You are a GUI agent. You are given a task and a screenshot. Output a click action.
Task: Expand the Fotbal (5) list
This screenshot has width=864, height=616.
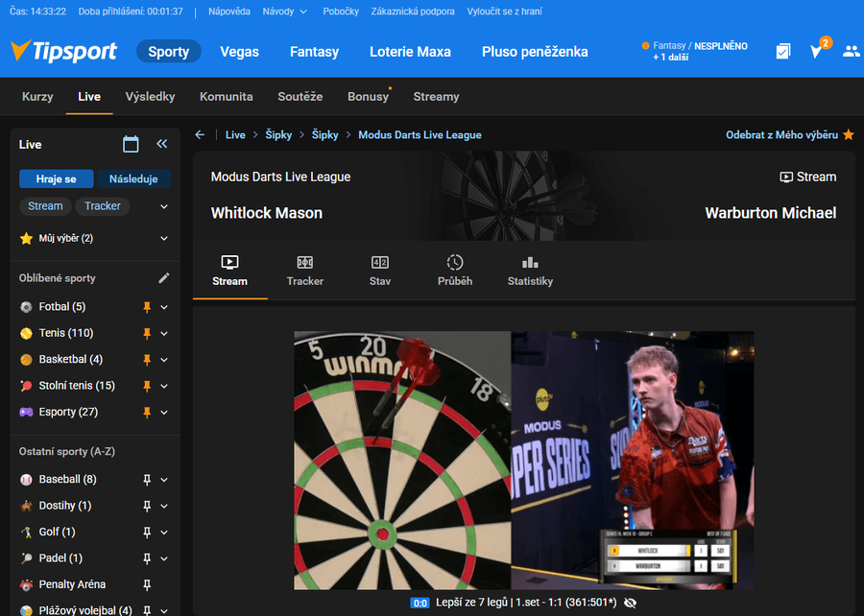(163, 307)
